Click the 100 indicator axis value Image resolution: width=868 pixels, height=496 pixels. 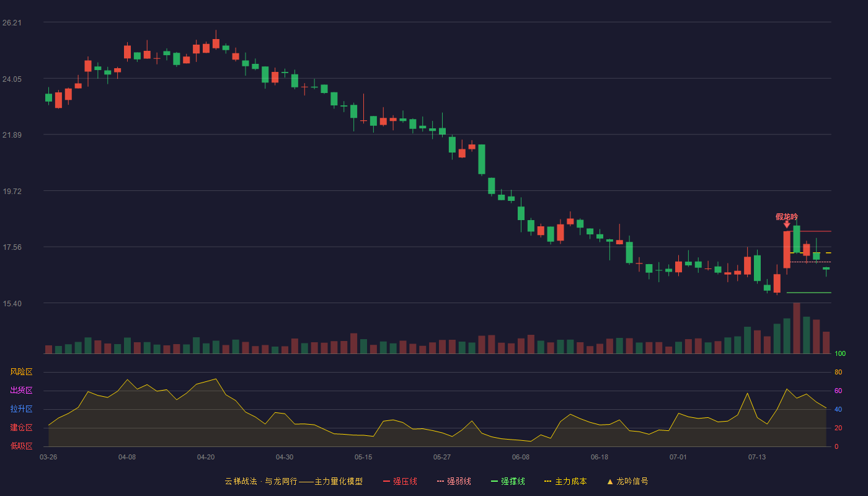840,354
